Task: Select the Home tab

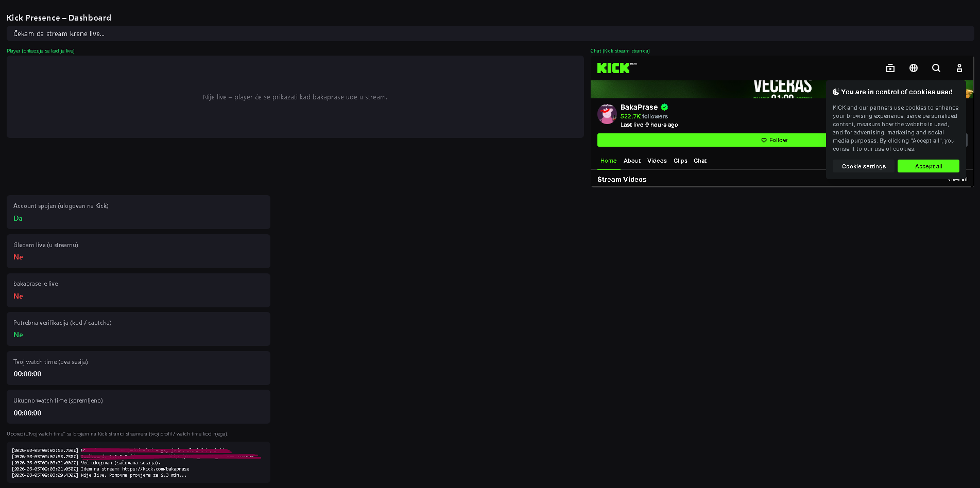Action: pos(608,161)
